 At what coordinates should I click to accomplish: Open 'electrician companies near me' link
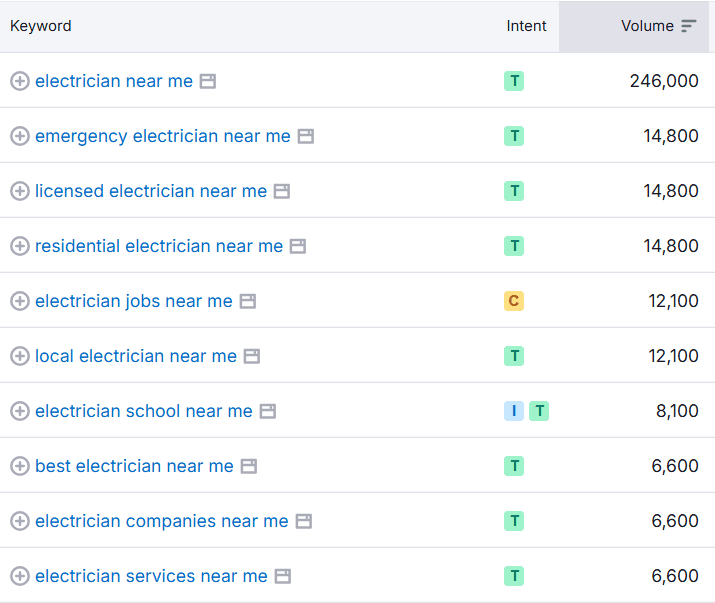point(162,521)
